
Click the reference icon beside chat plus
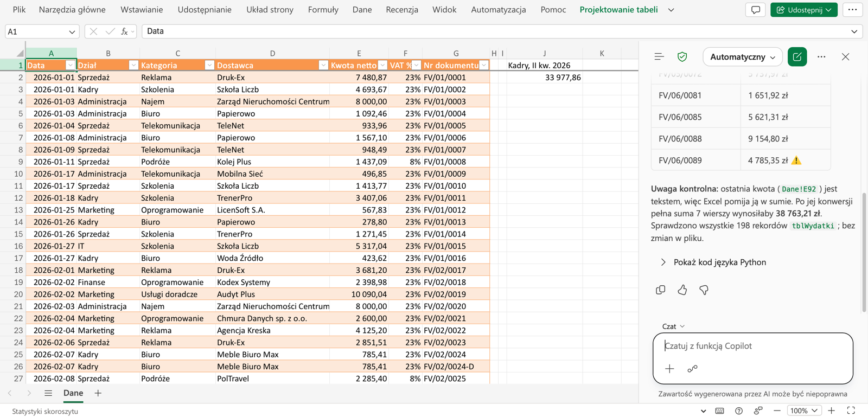coord(692,369)
